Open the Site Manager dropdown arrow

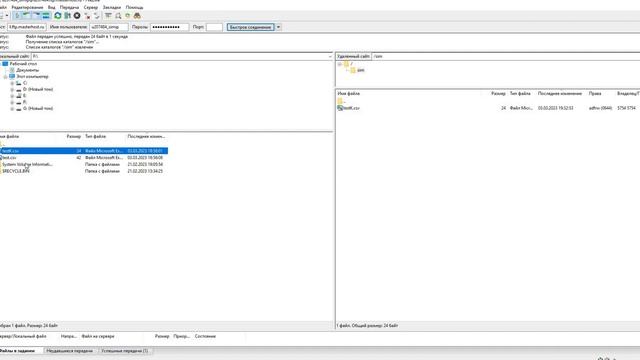(7, 16)
